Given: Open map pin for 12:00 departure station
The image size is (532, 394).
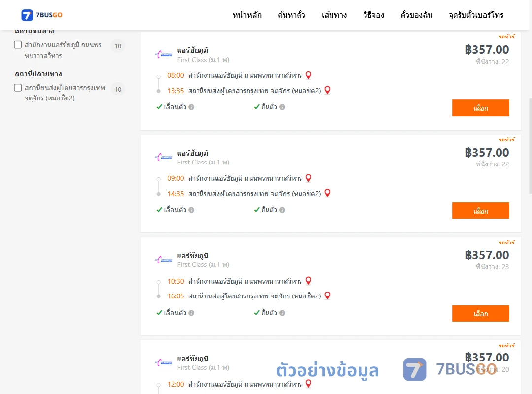Looking at the screenshot, I should pos(308,384).
